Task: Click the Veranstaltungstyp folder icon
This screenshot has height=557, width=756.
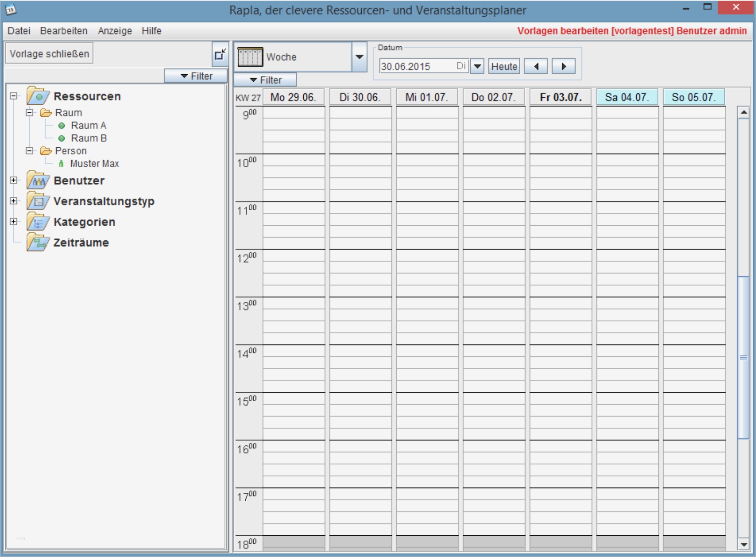Action: click(x=38, y=201)
